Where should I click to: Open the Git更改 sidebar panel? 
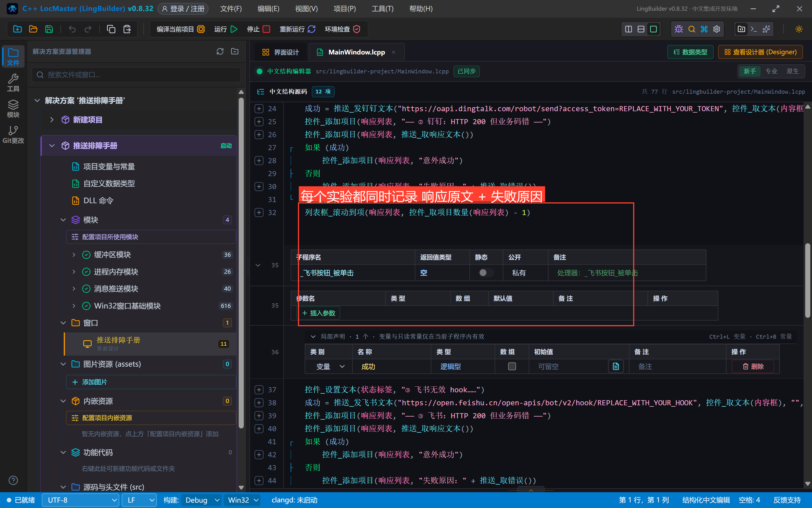pos(13,135)
